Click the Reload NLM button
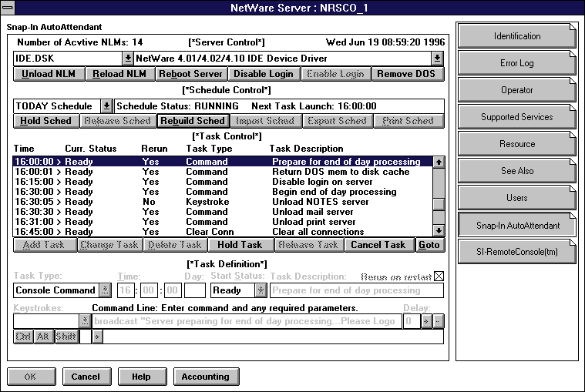This screenshot has width=585, height=392. [119, 74]
